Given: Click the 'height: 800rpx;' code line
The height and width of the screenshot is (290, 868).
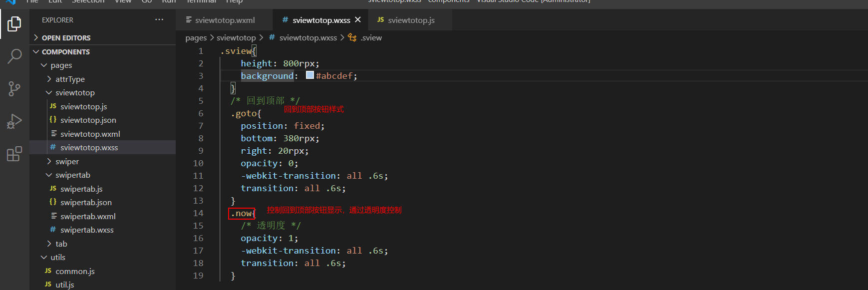Looking at the screenshot, I should [x=280, y=63].
